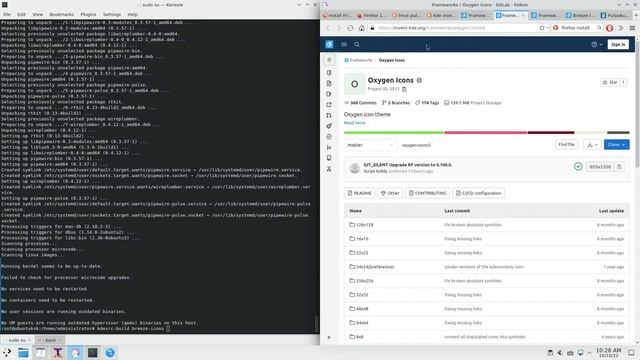Copy commit SHA 855a1358 with the clipboard icon
Viewport: 640px width, 360px height.
[x=619, y=167]
